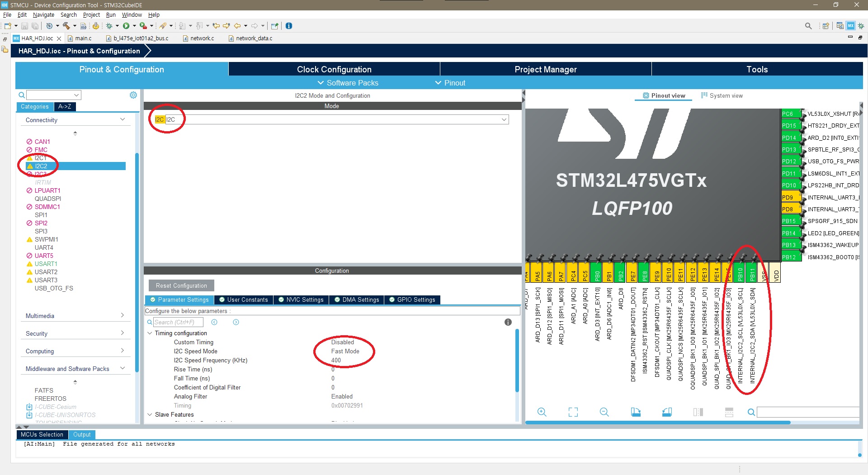Collapse the Slave Features group

[x=150, y=414]
